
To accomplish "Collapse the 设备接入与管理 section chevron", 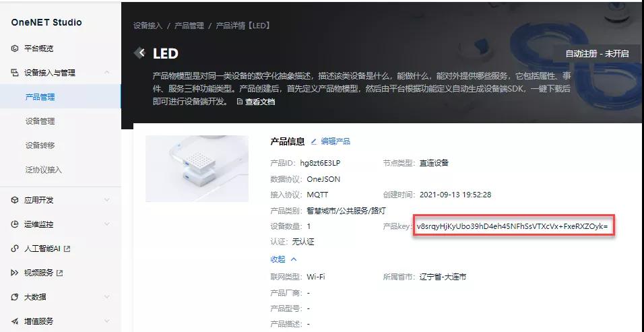I will 107,73.
